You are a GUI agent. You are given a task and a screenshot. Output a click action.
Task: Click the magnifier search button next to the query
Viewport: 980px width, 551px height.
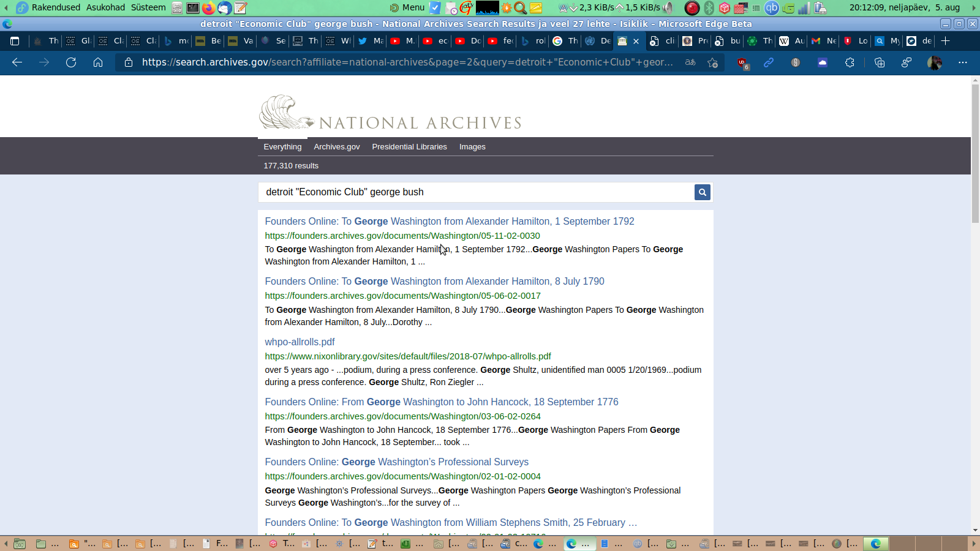click(x=702, y=192)
